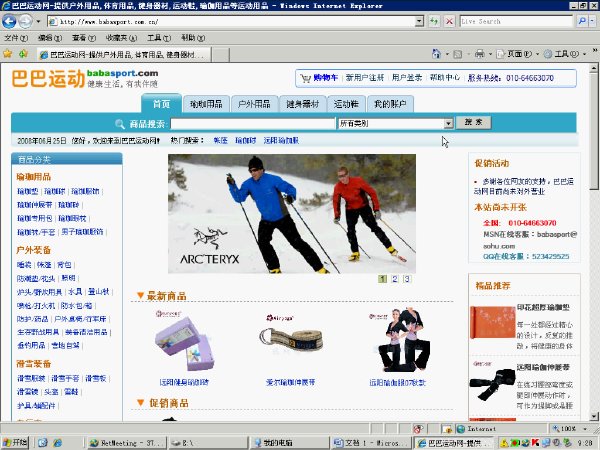Select the 瑜伽用品 tab
Image resolution: width=600 pixels, height=450 pixels.
tap(206, 104)
